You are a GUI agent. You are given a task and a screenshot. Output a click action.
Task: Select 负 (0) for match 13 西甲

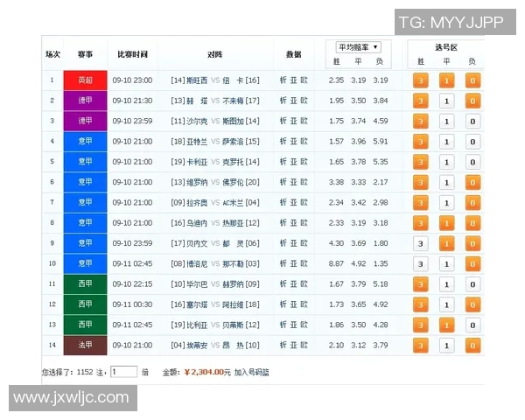click(x=472, y=325)
